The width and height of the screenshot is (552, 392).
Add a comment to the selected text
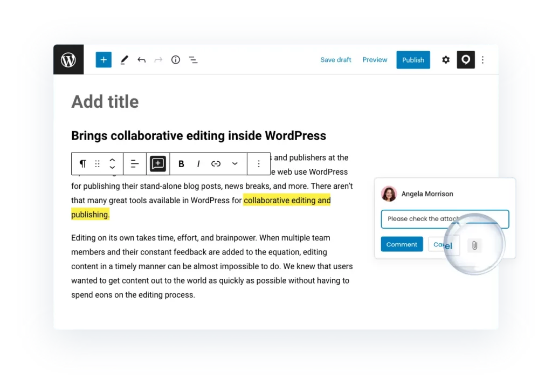coord(158,164)
